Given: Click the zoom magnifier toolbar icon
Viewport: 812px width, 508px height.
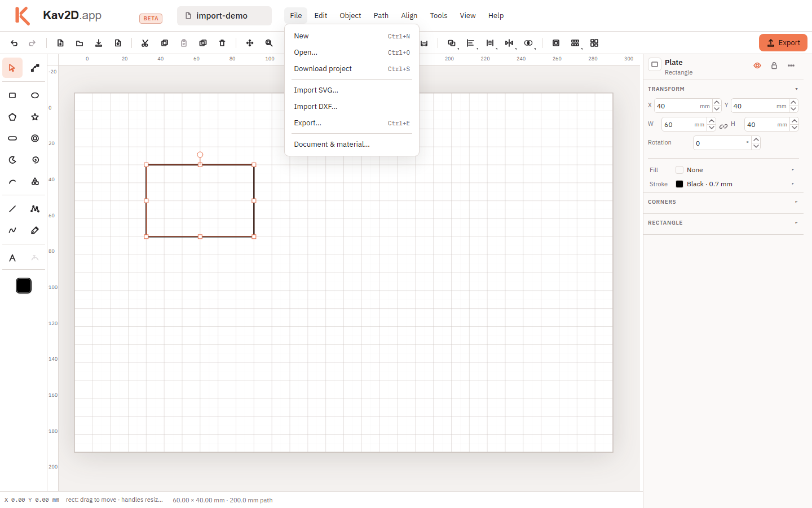Looking at the screenshot, I should pyautogui.click(x=269, y=43).
